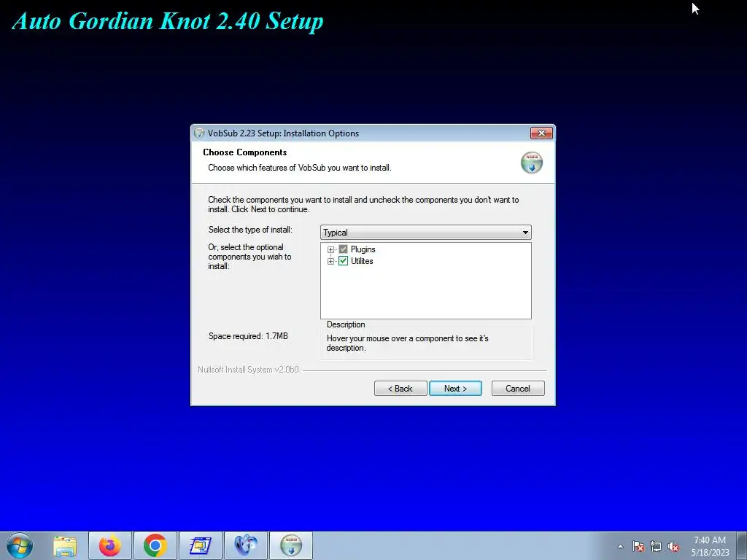Click the Next button
The height and width of the screenshot is (560, 747).
455,388
